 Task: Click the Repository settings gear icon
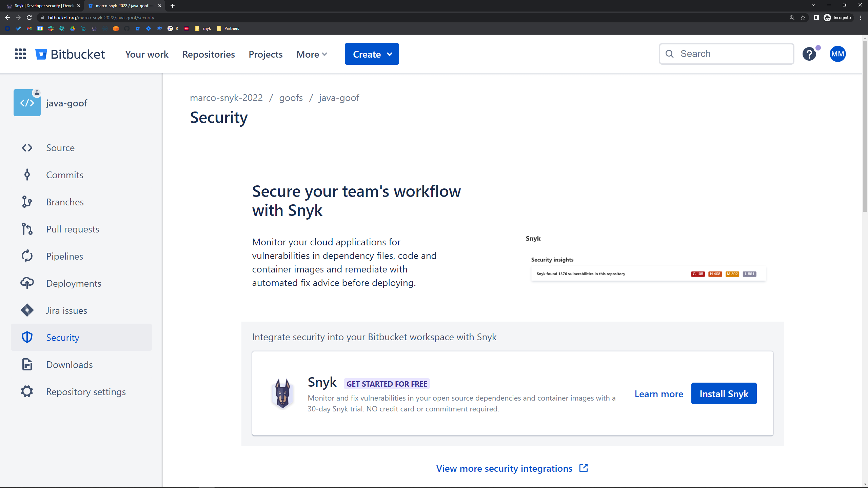[27, 392]
